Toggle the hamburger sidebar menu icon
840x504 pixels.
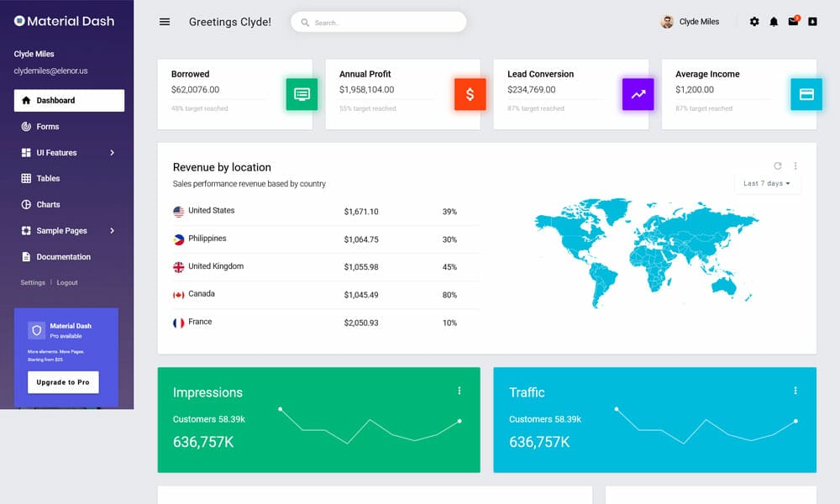click(x=165, y=22)
